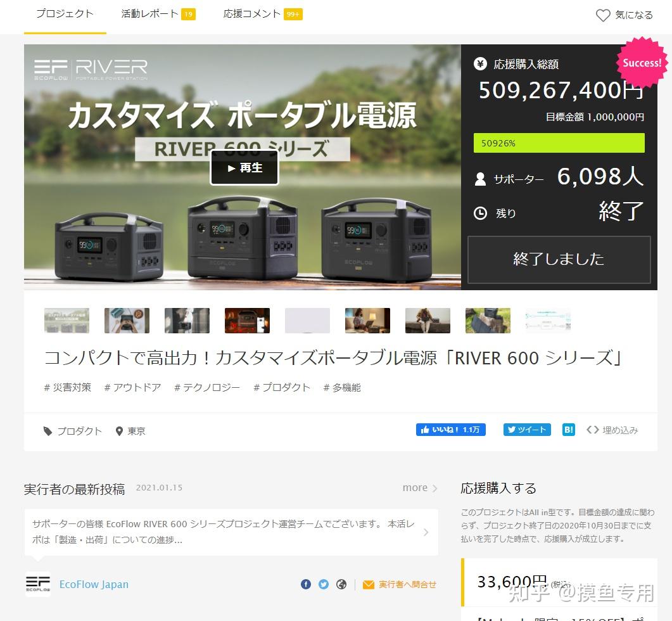672x621 pixels.
Task: Click the 東京 location pin icon
Action: pyautogui.click(x=120, y=430)
